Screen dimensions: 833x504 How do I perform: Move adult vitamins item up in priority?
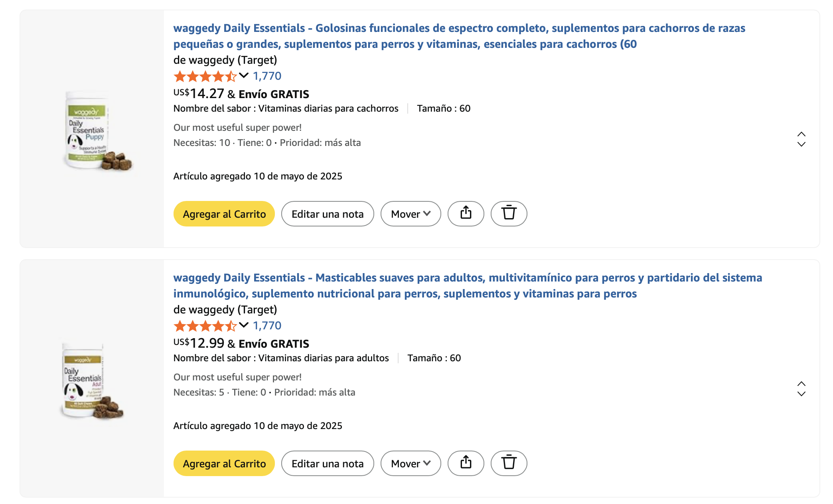point(801,384)
